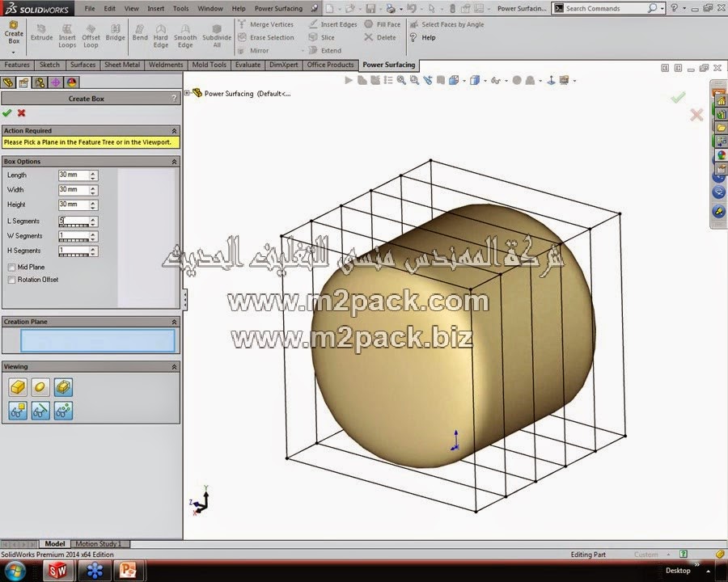Increment the Width spinner

coord(93,188)
